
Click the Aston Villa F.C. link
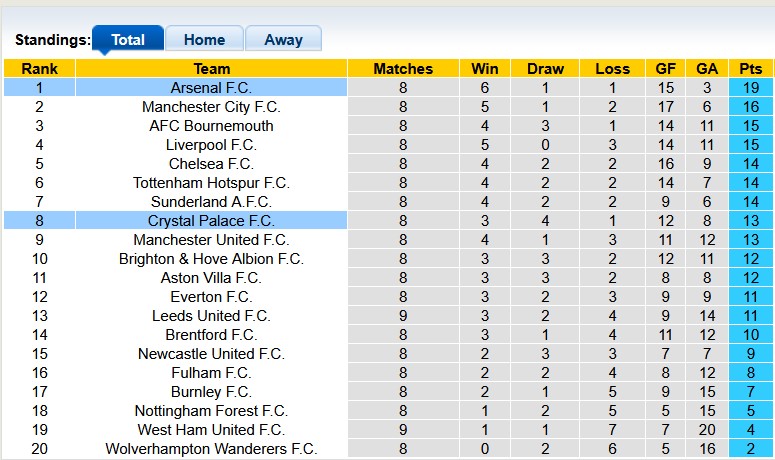[211, 278]
